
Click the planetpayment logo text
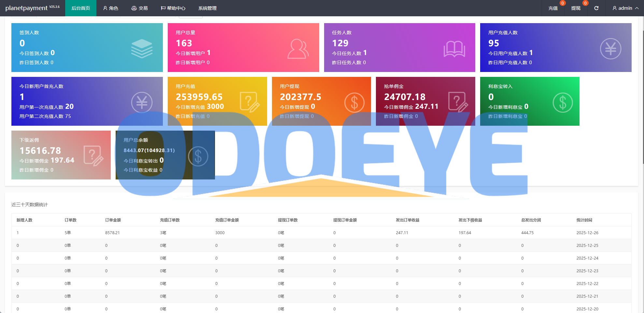coord(26,8)
